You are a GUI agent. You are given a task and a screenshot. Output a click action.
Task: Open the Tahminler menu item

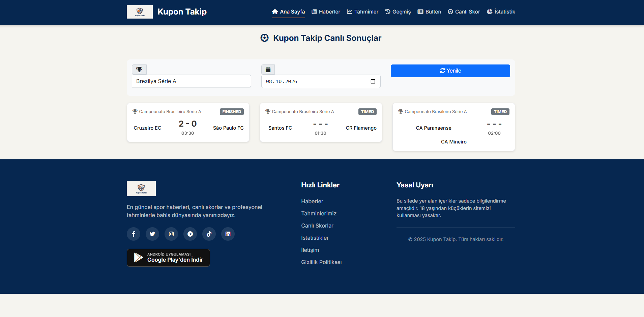[363, 12]
